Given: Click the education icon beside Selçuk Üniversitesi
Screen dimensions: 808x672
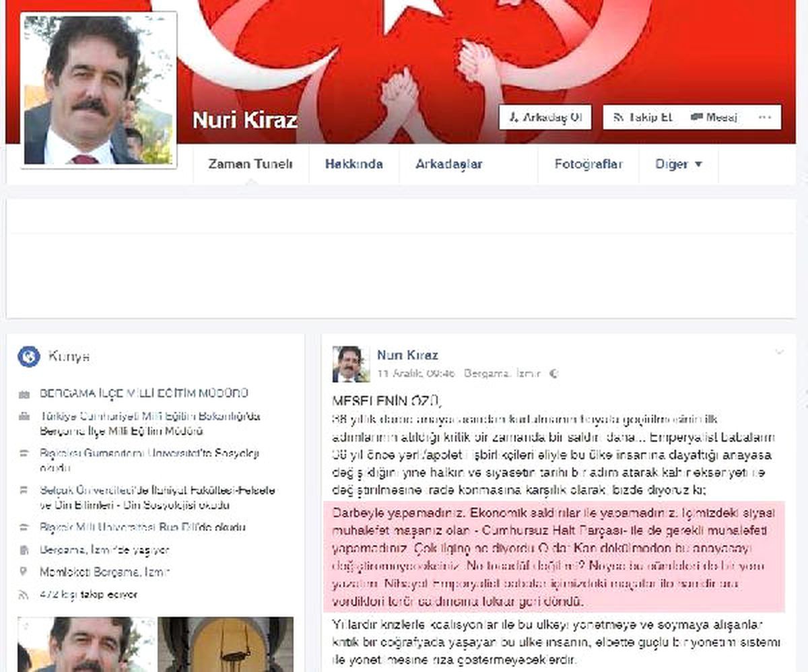Looking at the screenshot, I should coord(24,492).
